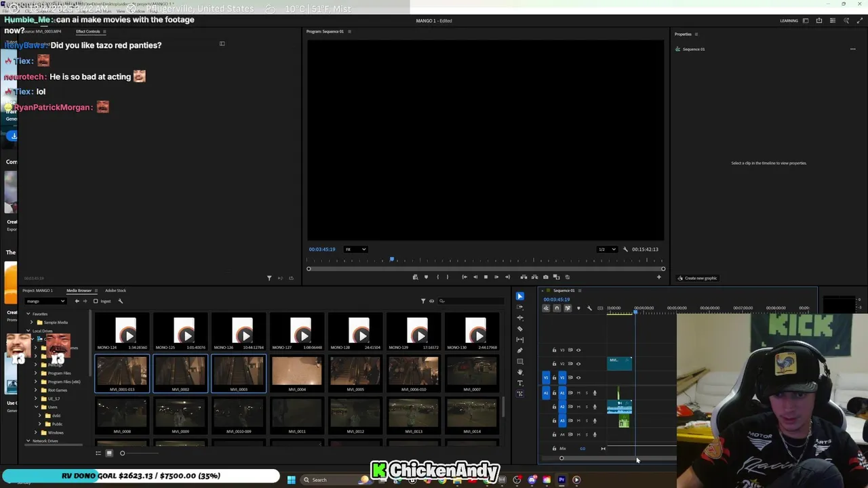
Task: Collapse the Users folder
Action: pyautogui.click(x=36, y=407)
